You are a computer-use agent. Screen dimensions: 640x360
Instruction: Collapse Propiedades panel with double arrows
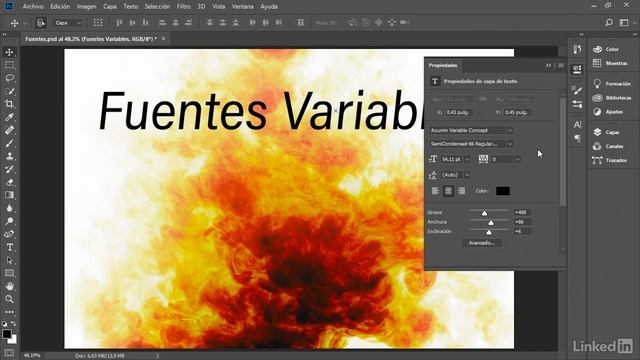tap(549, 65)
